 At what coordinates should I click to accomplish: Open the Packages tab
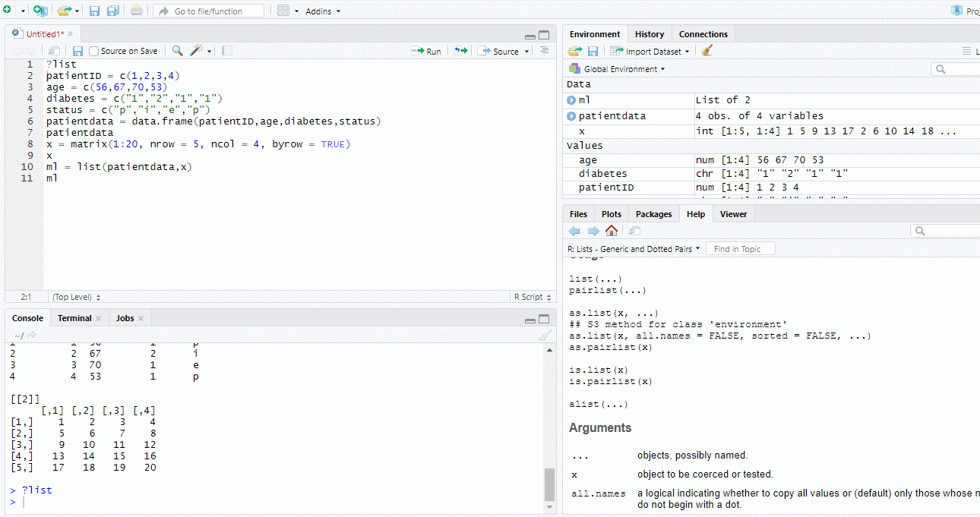(x=653, y=213)
